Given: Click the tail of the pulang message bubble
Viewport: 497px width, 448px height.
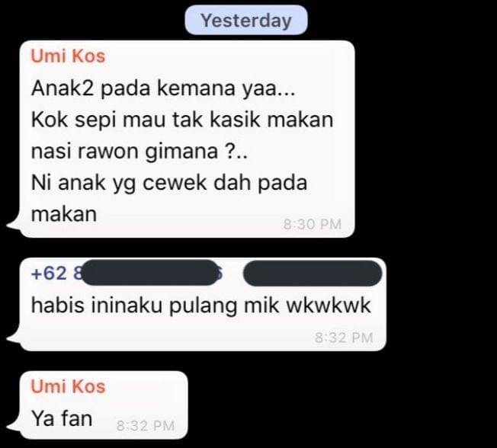Looking at the screenshot, I should click(x=14, y=339).
